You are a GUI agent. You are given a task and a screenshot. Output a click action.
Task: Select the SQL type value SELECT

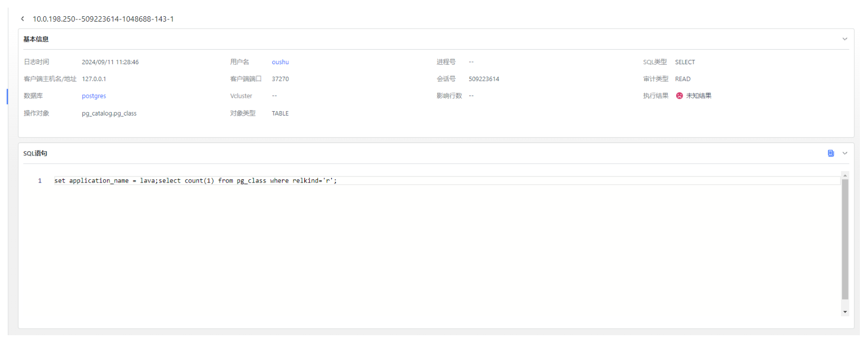[x=685, y=62]
